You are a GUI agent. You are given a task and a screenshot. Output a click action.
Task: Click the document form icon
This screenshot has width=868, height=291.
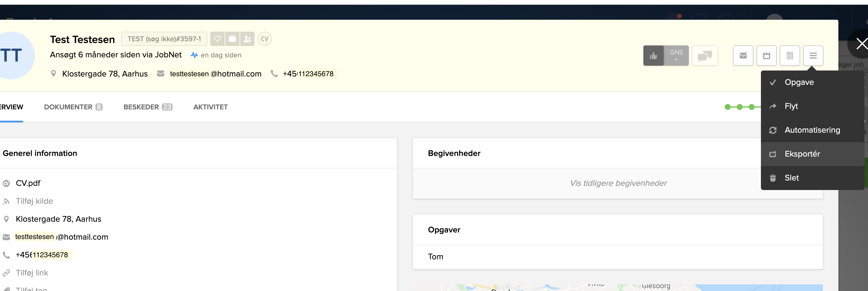coord(790,56)
